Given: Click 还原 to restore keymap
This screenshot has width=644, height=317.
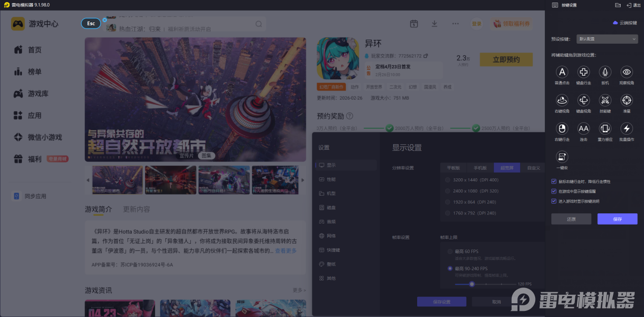Looking at the screenshot, I should [571, 219].
